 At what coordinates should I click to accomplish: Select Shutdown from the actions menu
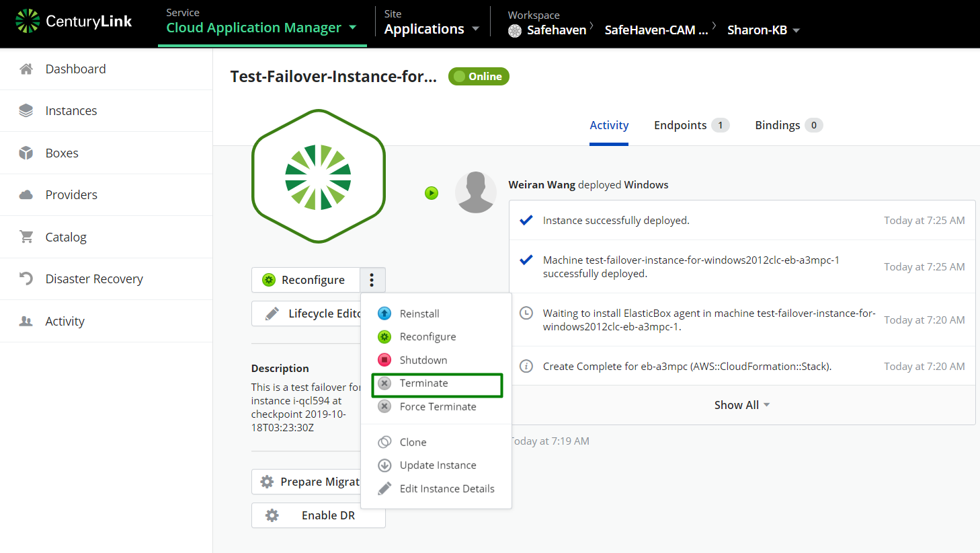436,360
